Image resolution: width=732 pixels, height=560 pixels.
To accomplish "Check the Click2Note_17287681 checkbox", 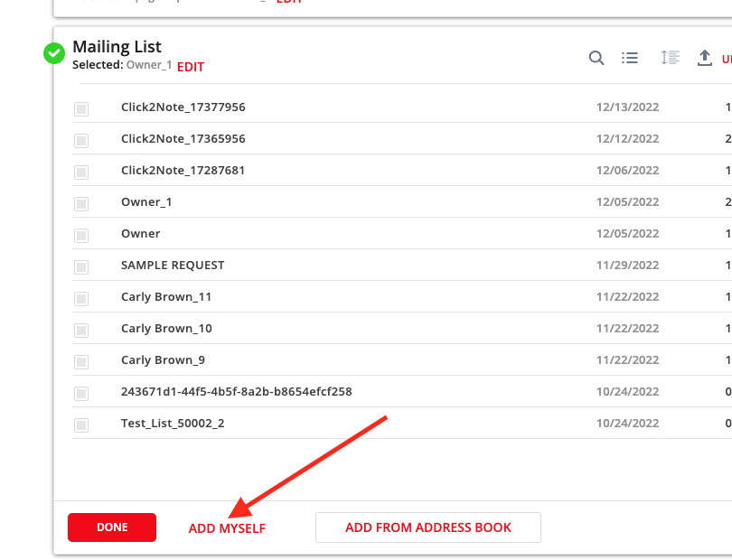I will [81, 173].
